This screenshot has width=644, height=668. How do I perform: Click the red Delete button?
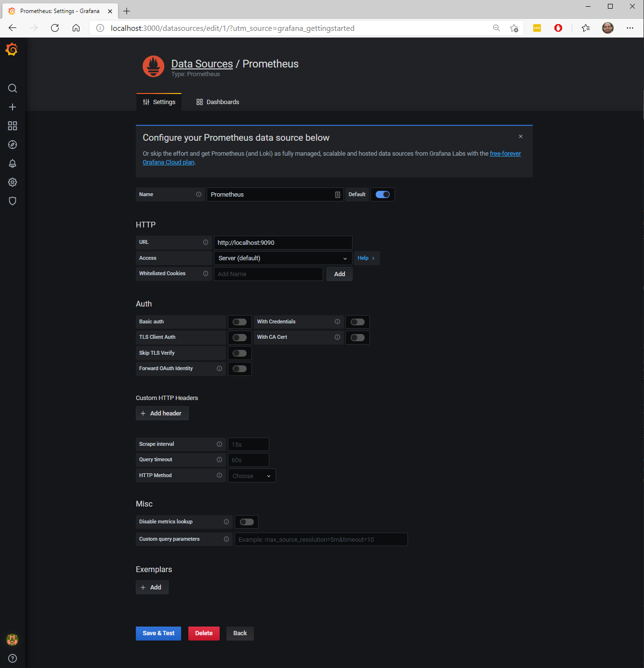point(204,633)
